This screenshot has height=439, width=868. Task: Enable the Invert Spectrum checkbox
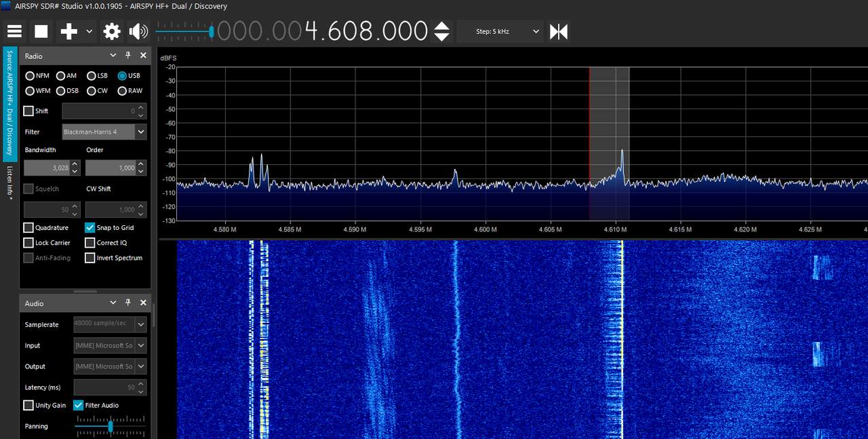click(x=90, y=258)
